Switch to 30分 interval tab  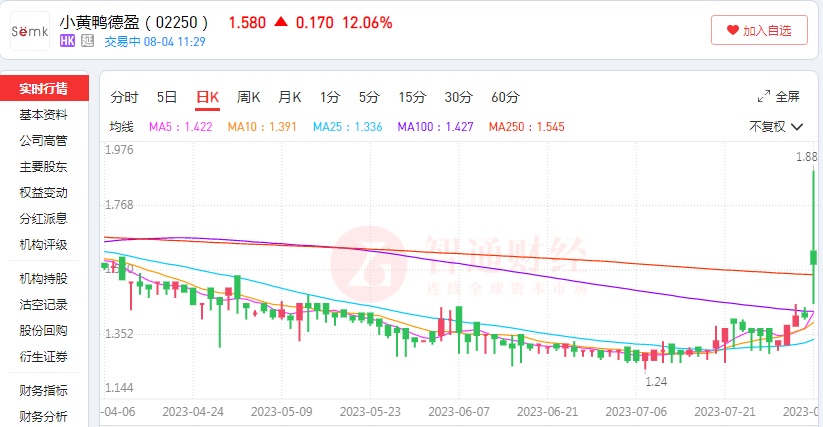pyautogui.click(x=458, y=97)
